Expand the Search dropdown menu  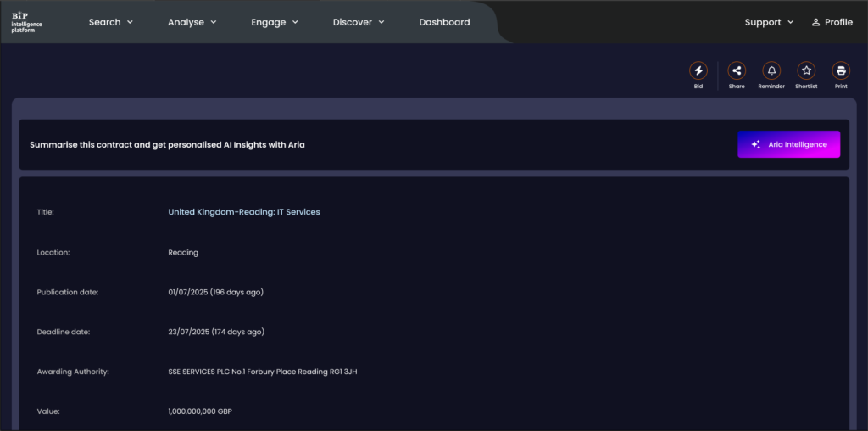[x=111, y=22]
